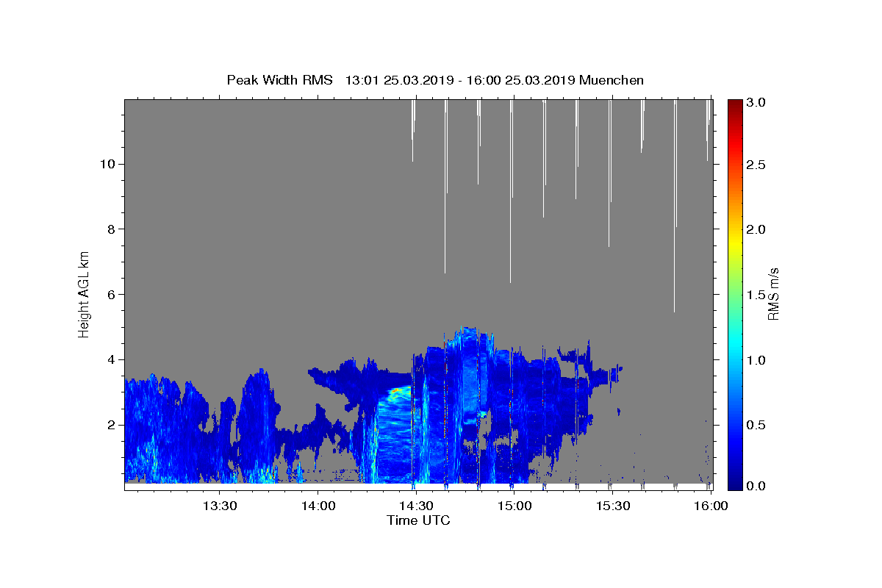
Task: Click the long white data gap near 15:50
Action: click(x=675, y=206)
